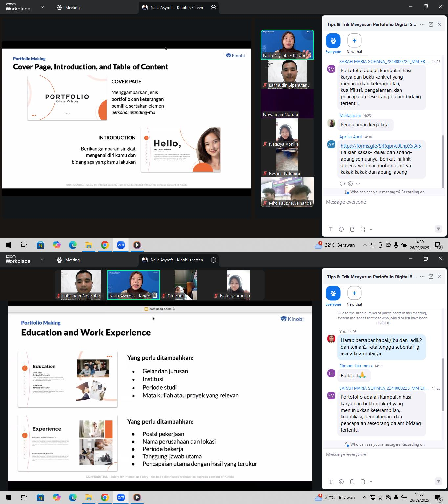Open more options under Aprilia April's chat message

tap(358, 184)
